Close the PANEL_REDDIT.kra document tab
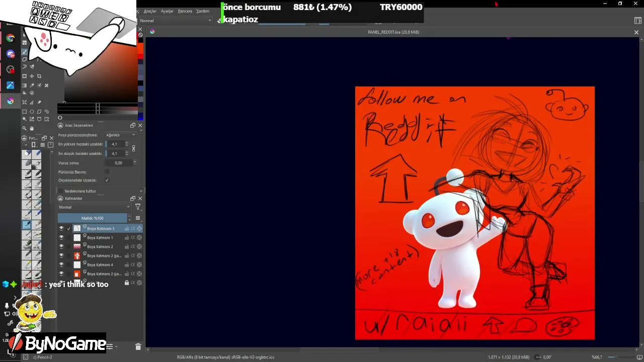Screen dimensions: 644x362 coord(636,32)
